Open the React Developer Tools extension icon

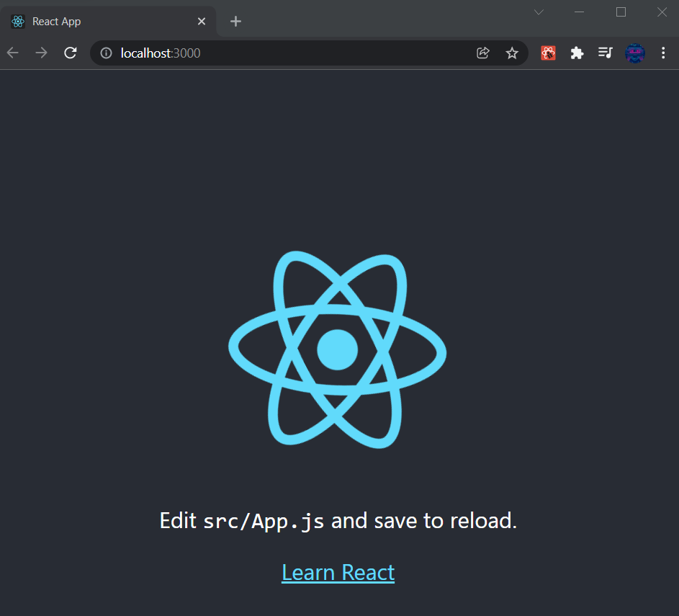pos(548,53)
